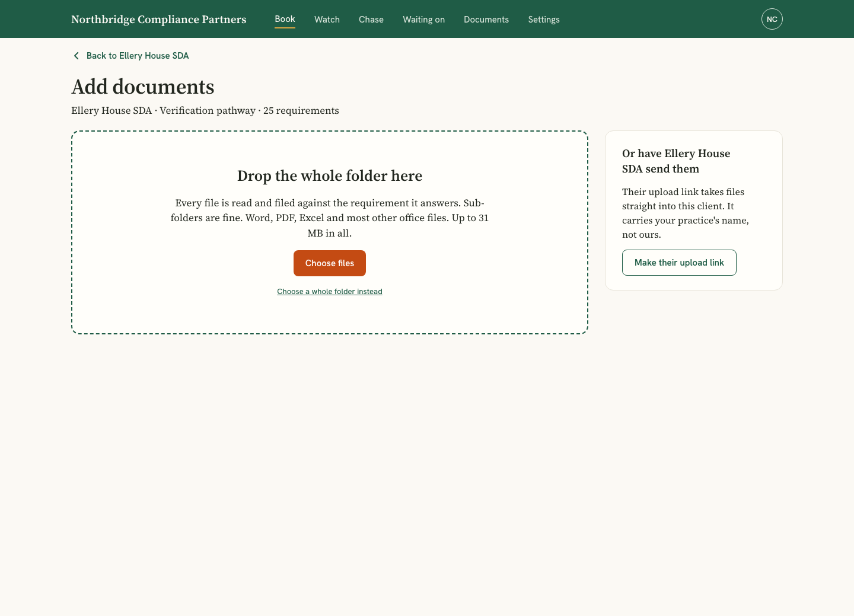Switch to the Watch tab
This screenshot has height=616, width=854.
pyautogui.click(x=327, y=20)
